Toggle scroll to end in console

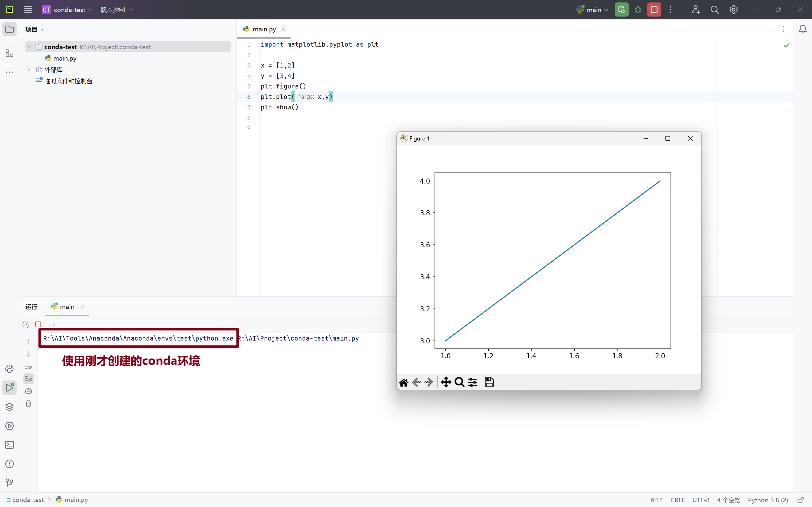pos(29,379)
